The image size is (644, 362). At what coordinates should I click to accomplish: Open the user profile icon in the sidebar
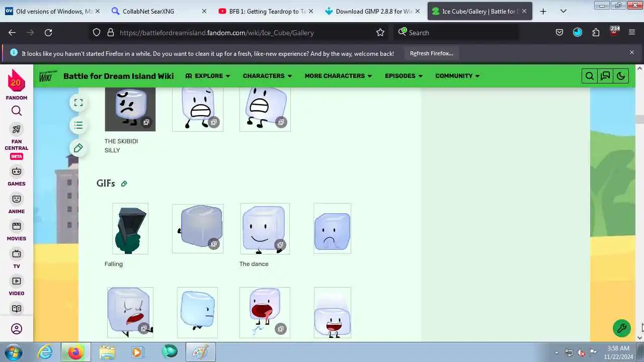(x=17, y=329)
